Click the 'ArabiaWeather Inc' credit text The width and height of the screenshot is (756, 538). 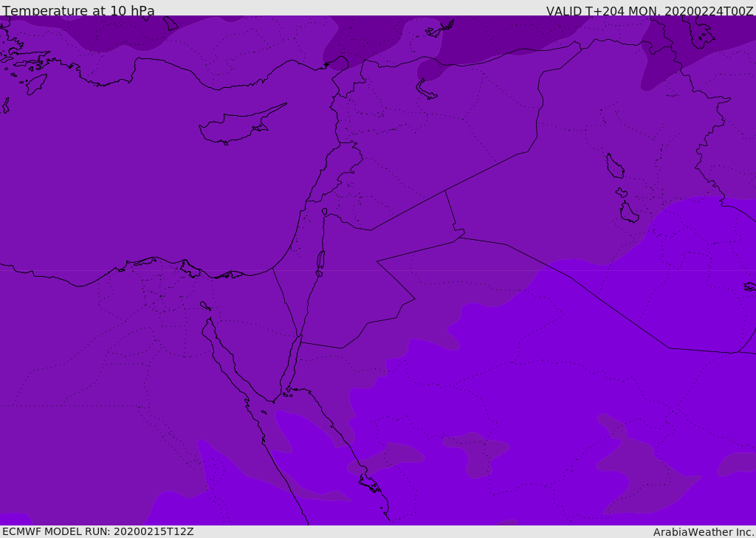pyautogui.click(x=704, y=532)
